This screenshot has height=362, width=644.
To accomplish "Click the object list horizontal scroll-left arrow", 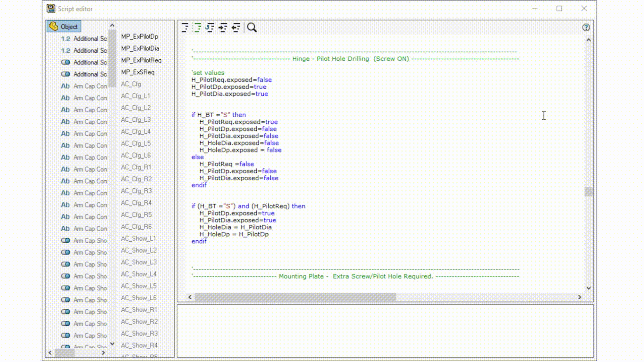I will pos(50,353).
